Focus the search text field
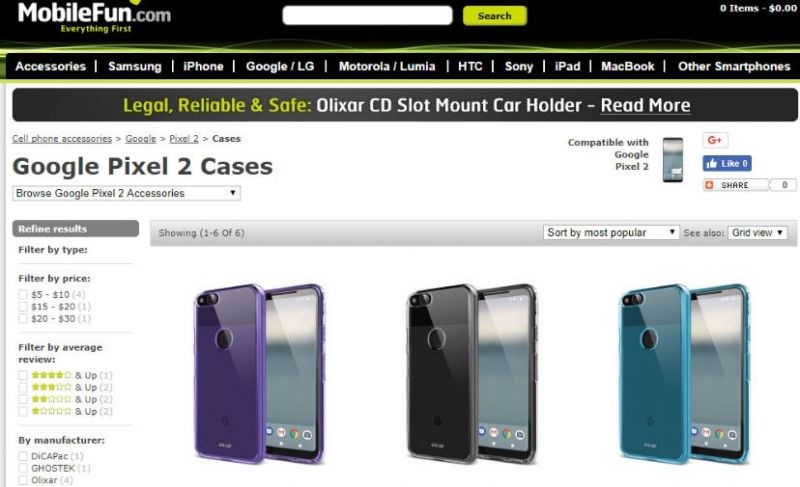This screenshot has width=800, height=487. 367,15
